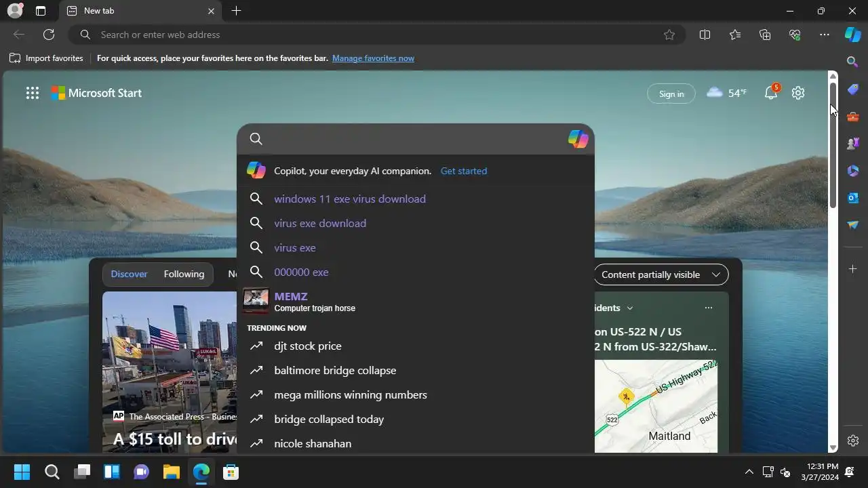Select the MEMZ Computer trojan horse result

tap(415, 302)
